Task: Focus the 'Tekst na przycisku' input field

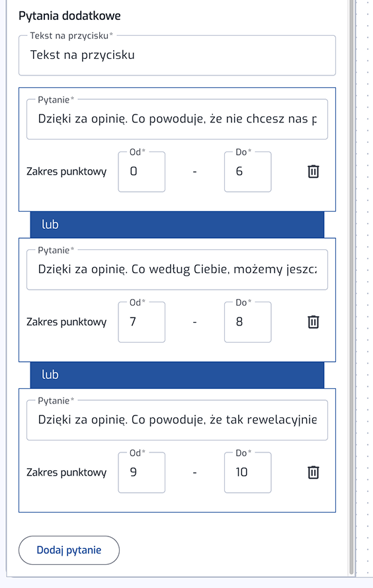Action: pos(177,56)
